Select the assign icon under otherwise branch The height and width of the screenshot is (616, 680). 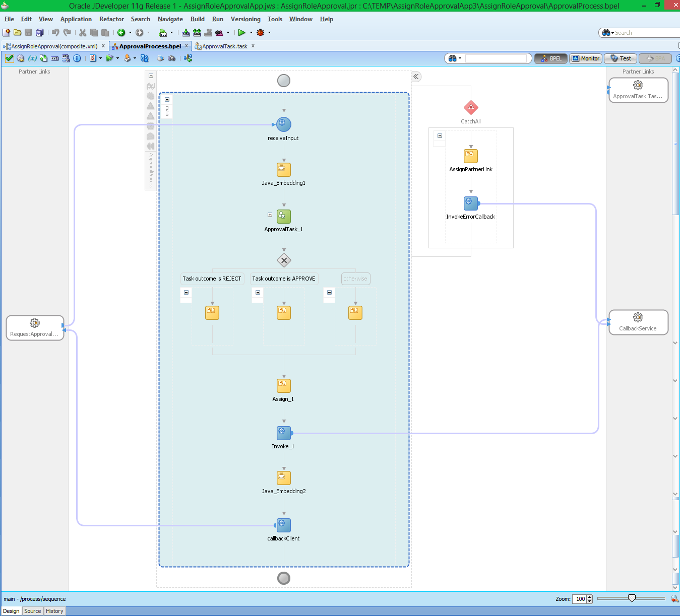click(x=355, y=312)
